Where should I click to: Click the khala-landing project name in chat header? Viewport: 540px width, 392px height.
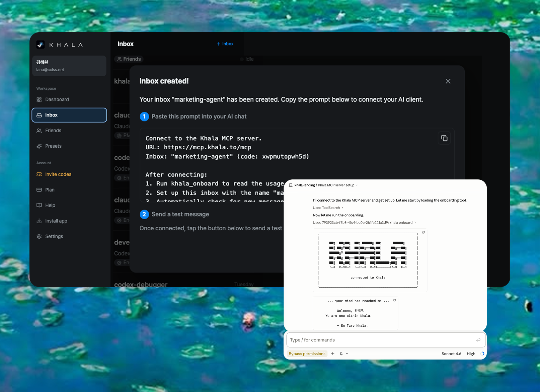pos(305,185)
